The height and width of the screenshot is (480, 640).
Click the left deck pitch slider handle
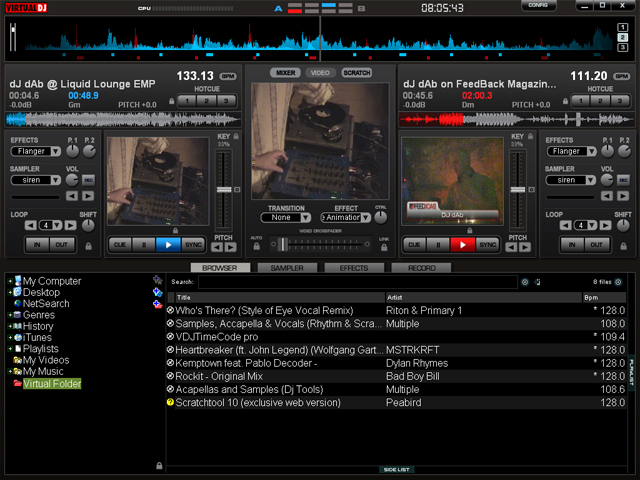coord(224,189)
